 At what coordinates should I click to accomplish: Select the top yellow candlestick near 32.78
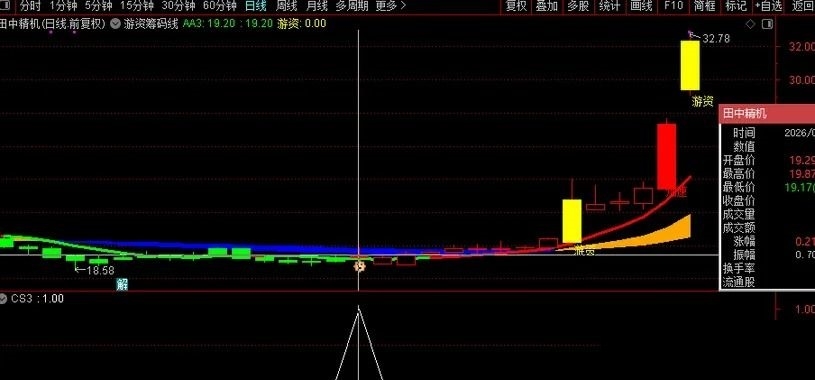690,65
